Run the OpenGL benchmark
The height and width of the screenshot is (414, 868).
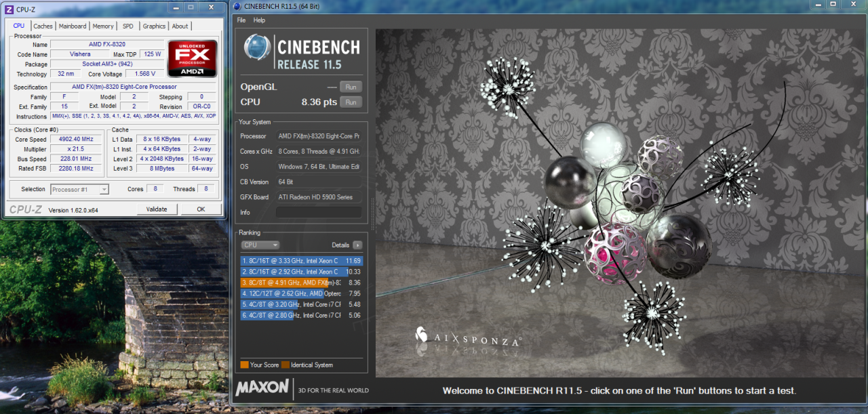click(351, 87)
